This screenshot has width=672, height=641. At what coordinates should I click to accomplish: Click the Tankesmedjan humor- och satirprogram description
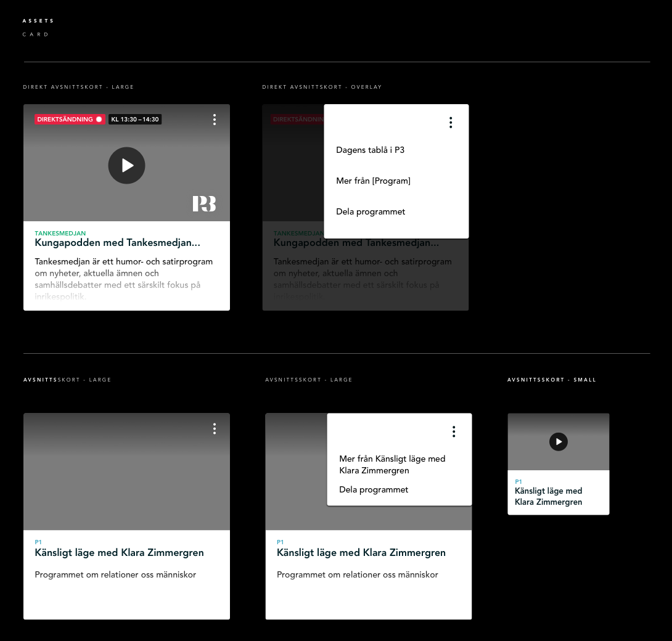(x=123, y=279)
